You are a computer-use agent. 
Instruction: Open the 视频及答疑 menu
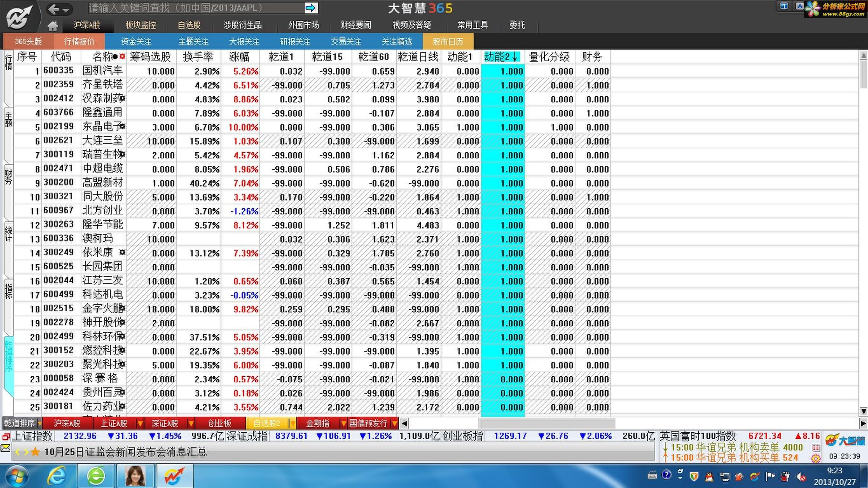click(x=411, y=25)
